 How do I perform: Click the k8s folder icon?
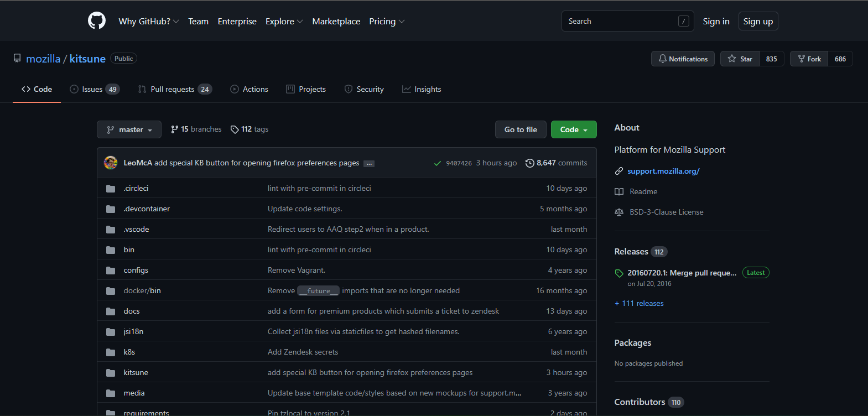click(x=111, y=352)
